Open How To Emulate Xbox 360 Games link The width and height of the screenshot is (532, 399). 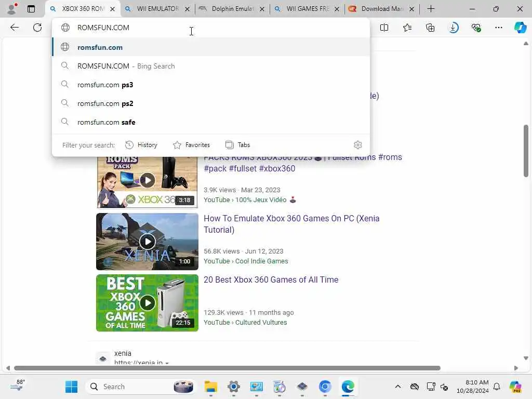point(291,224)
